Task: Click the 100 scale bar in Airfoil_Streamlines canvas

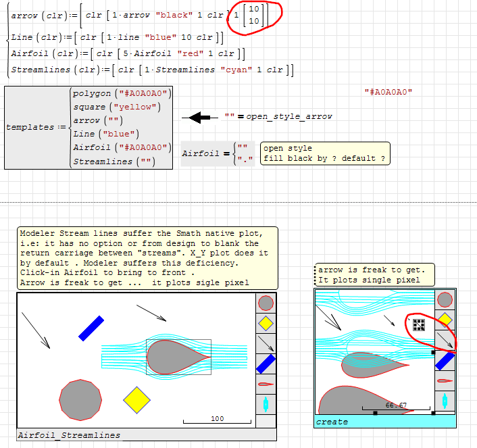Action: 217,421
